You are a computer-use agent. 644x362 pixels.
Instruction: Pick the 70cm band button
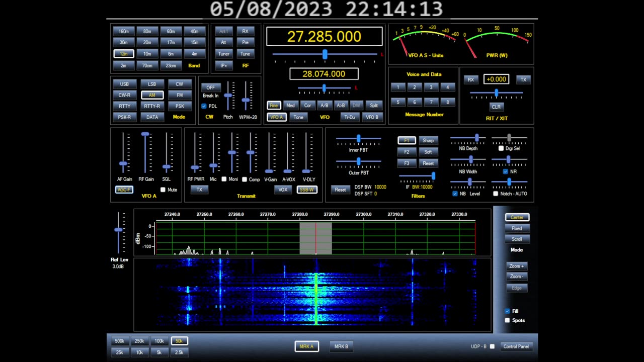pyautogui.click(x=147, y=65)
